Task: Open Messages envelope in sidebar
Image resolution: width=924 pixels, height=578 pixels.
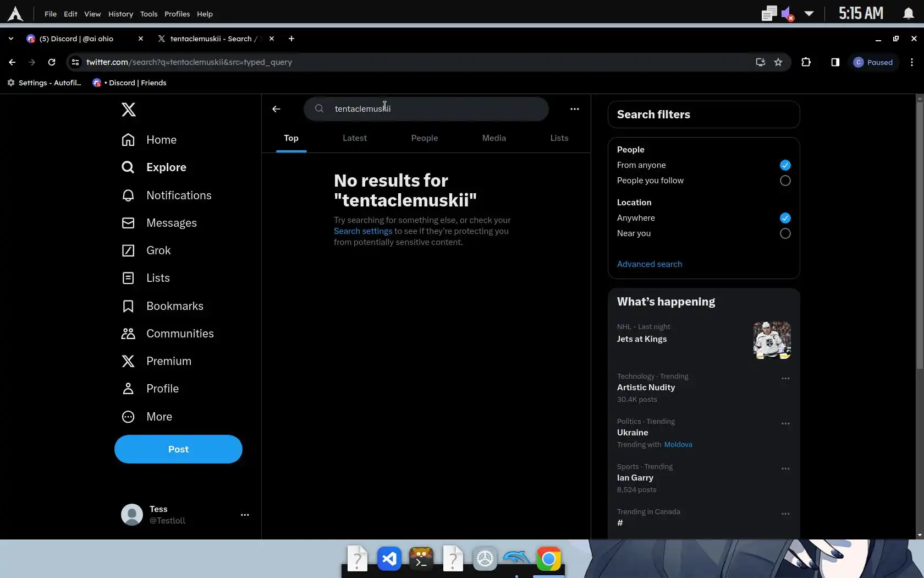Action: pyautogui.click(x=159, y=223)
